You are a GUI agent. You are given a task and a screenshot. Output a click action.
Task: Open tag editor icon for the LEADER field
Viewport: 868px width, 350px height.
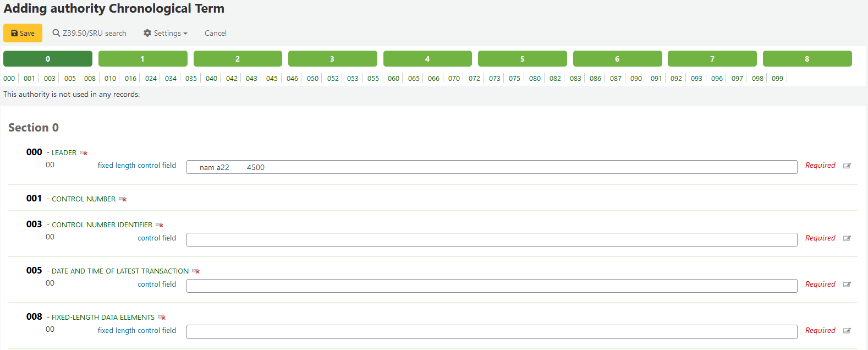[847, 166]
